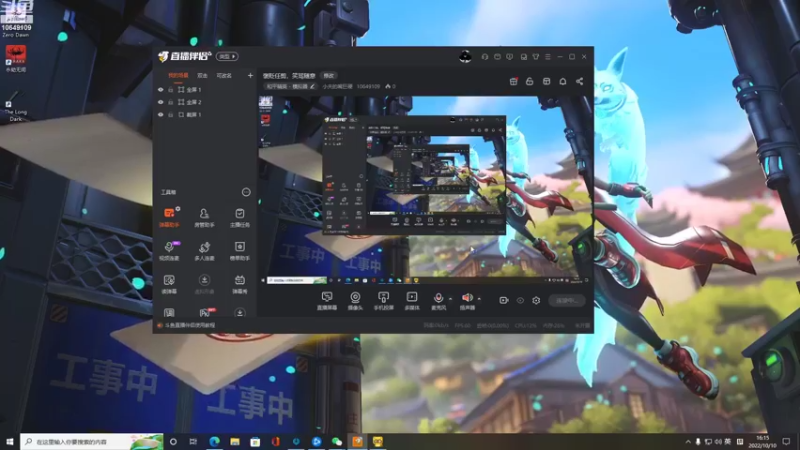The height and width of the screenshot is (450, 800).
Task: Open the 视频连麦 tool
Action: point(169,251)
